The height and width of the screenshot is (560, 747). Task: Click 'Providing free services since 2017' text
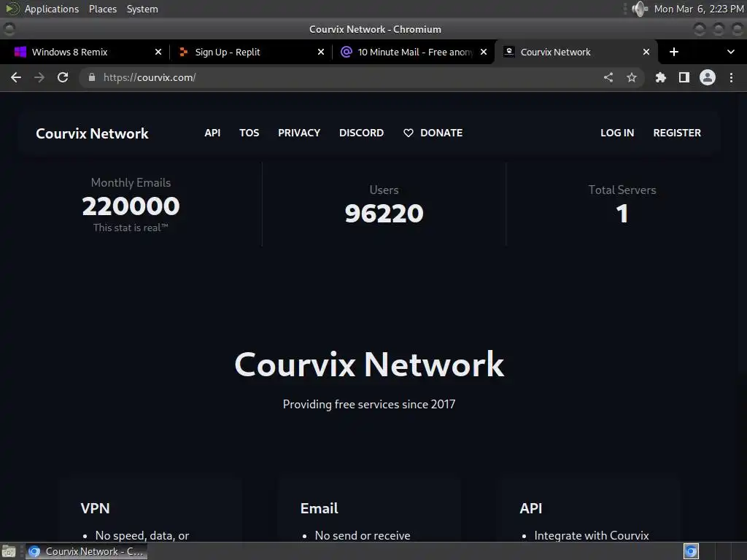coord(369,404)
